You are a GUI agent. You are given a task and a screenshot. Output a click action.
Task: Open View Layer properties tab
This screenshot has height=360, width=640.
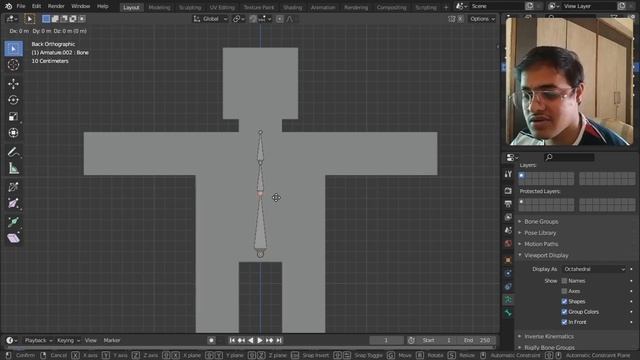coord(508,217)
